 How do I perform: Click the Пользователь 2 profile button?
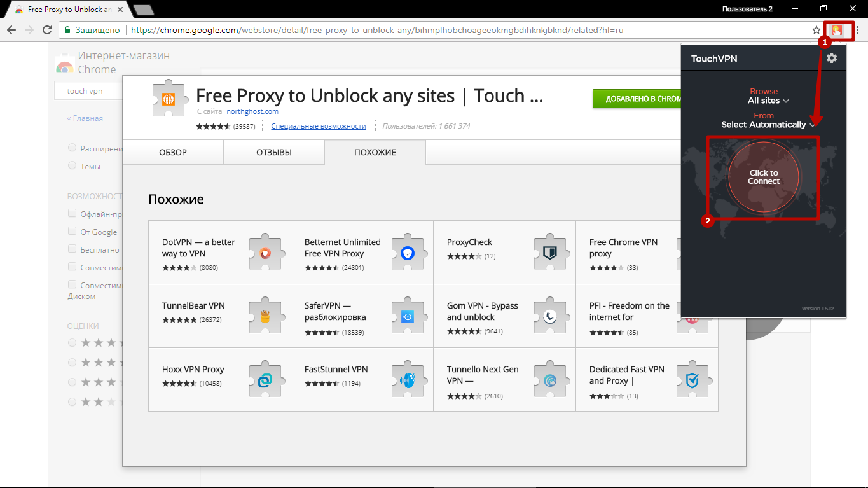point(747,9)
